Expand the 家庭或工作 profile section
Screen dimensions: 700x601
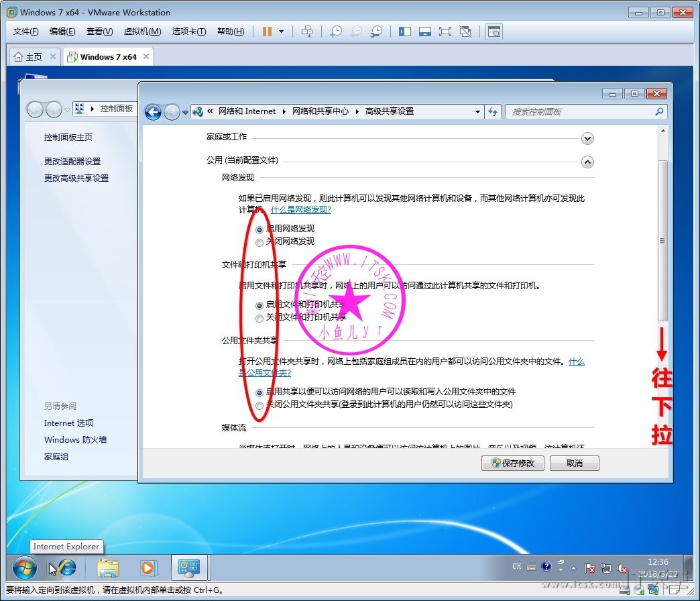[587, 138]
